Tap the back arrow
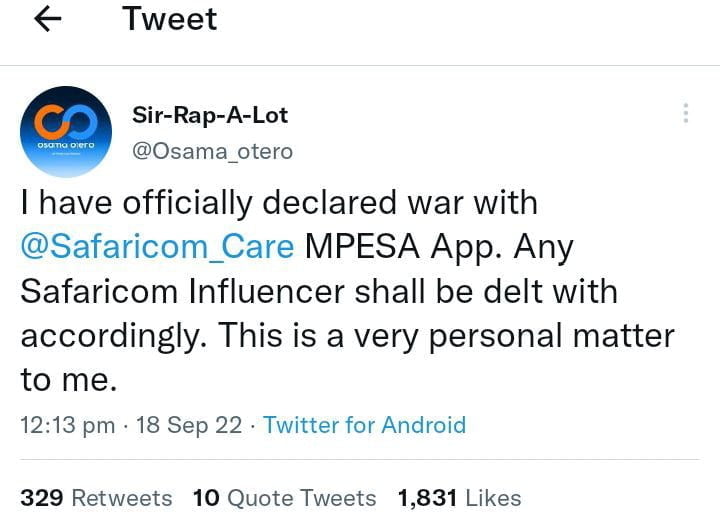Viewport: 720px width, 528px height. coord(48,20)
